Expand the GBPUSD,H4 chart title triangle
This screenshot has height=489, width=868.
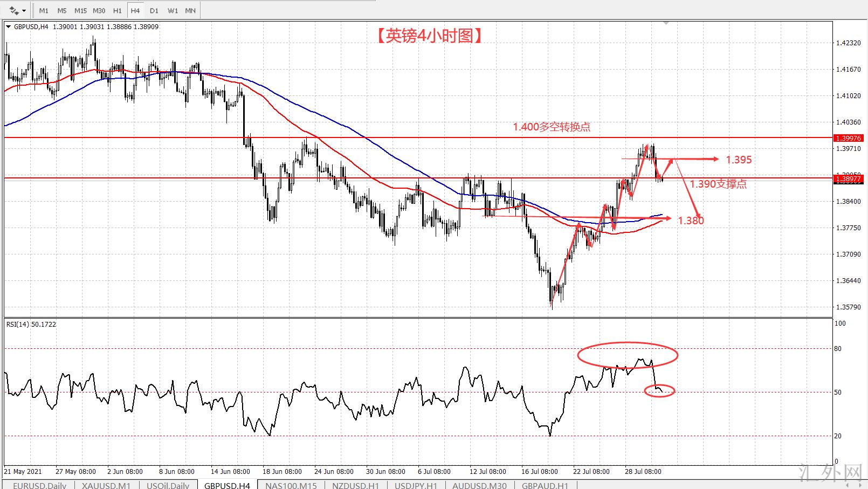pos(8,26)
